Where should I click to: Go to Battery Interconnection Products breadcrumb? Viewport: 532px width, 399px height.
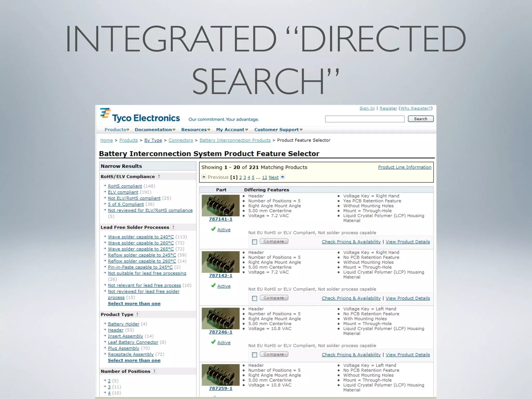235,140
